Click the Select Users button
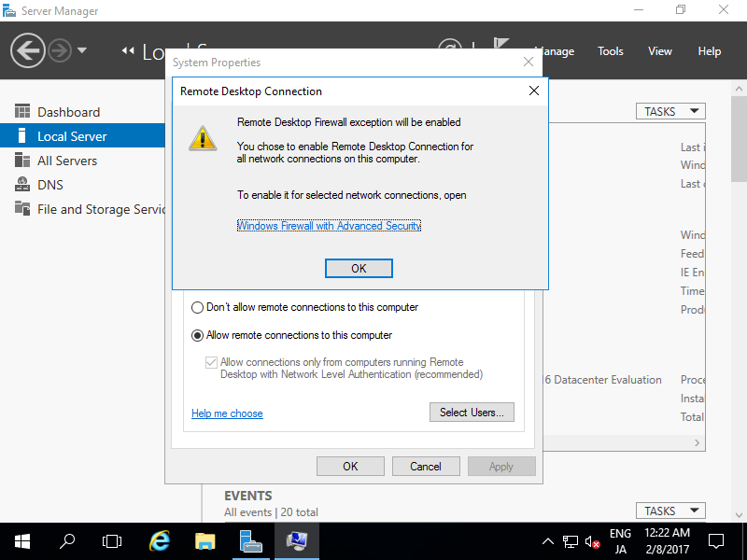Viewport: 747px width, 560px height. (472, 412)
